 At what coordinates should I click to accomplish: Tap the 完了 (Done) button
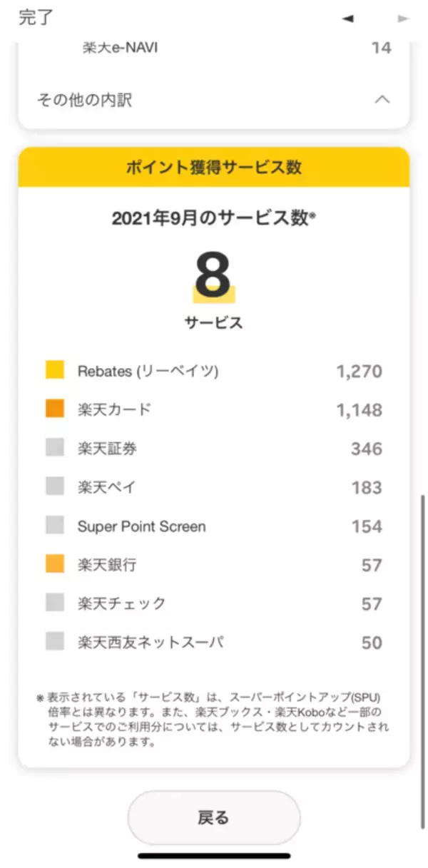[x=36, y=18]
